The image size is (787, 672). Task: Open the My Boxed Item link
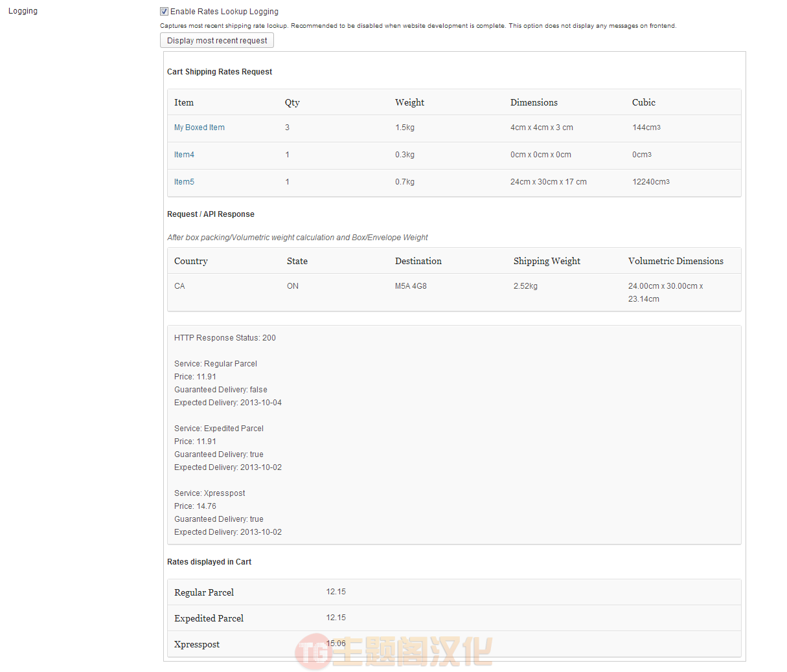pyautogui.click(x=200, y=128)
